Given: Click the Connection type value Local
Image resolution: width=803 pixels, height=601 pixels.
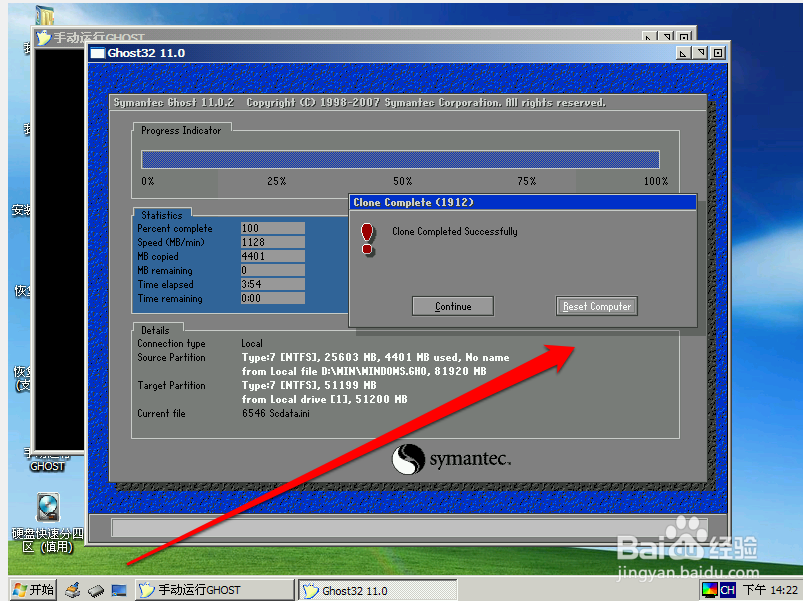Looking at the screenshot, I should pos(252,344).
